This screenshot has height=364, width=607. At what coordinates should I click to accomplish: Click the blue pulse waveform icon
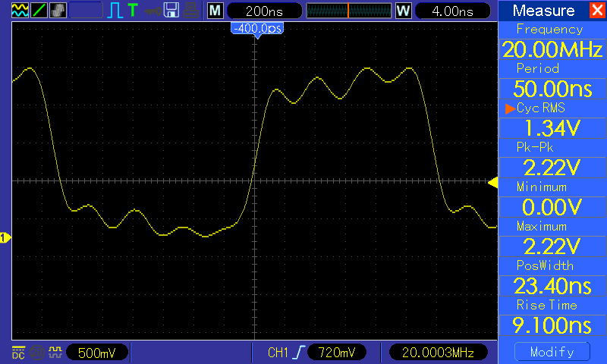point(115,10)
